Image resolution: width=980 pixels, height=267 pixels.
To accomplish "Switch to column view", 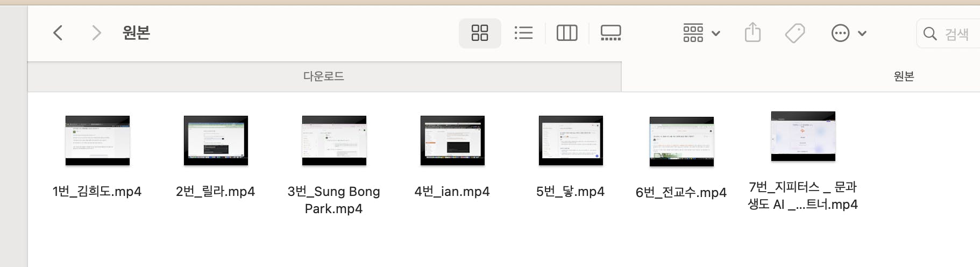I will [x=567, y=33].
